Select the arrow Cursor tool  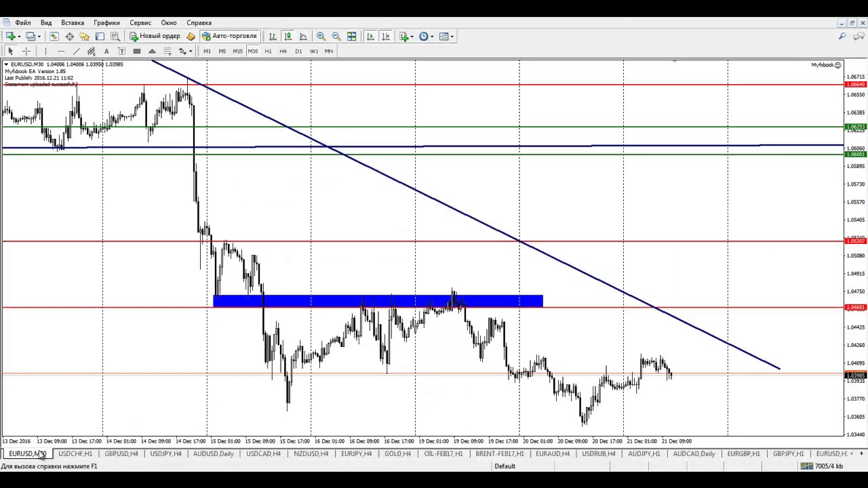click(10, 51)
